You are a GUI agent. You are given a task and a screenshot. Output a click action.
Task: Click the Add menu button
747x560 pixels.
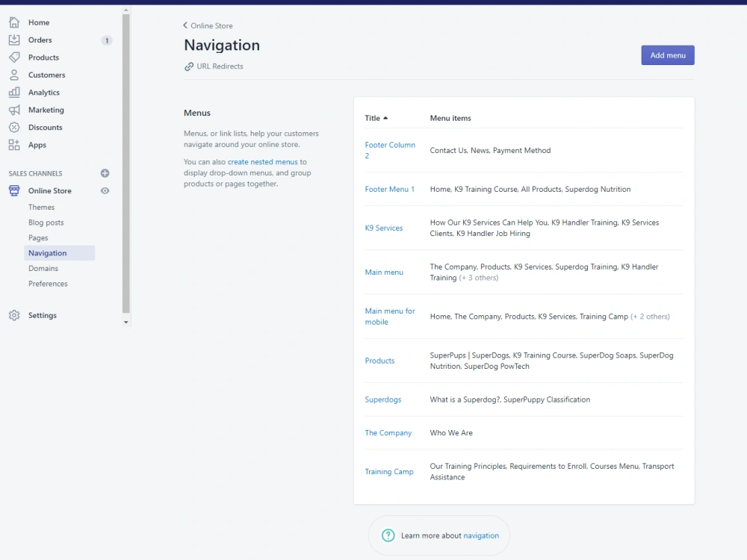(667, 55)
